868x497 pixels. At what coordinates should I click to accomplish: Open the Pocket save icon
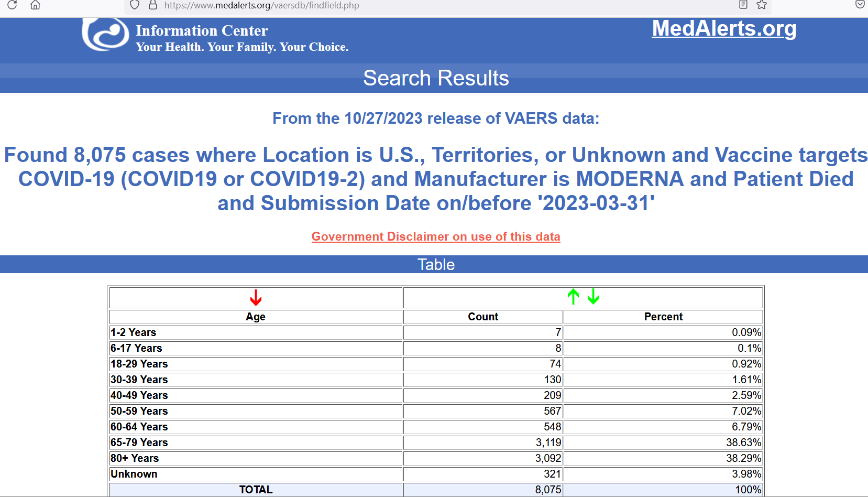click(x=860, y=5)
